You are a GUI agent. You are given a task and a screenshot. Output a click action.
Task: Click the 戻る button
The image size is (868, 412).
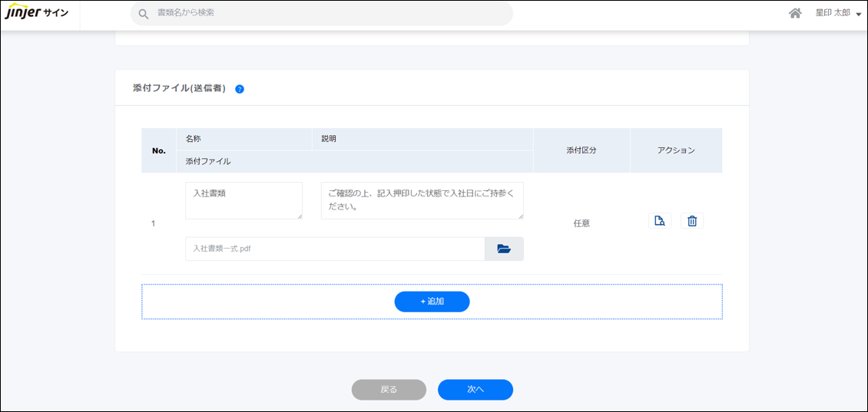(389, 390)
